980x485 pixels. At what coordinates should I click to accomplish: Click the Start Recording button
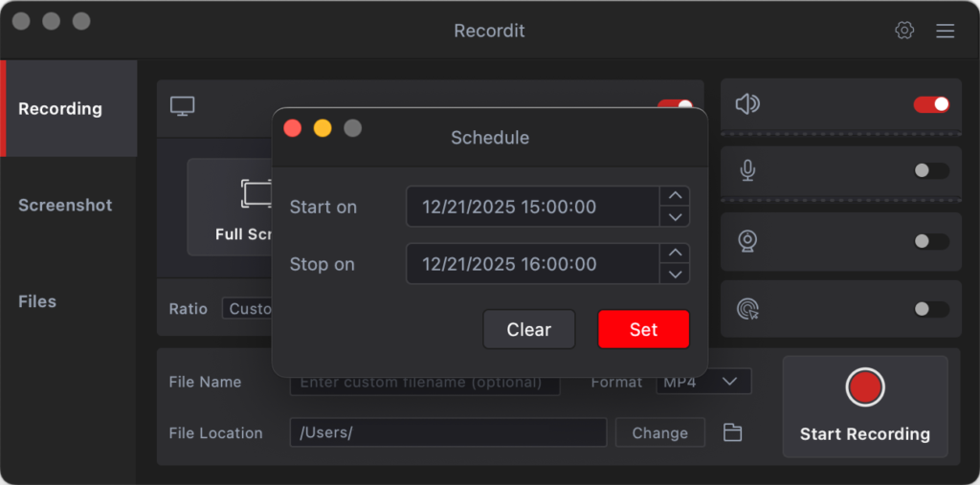(x=865, y=407)
